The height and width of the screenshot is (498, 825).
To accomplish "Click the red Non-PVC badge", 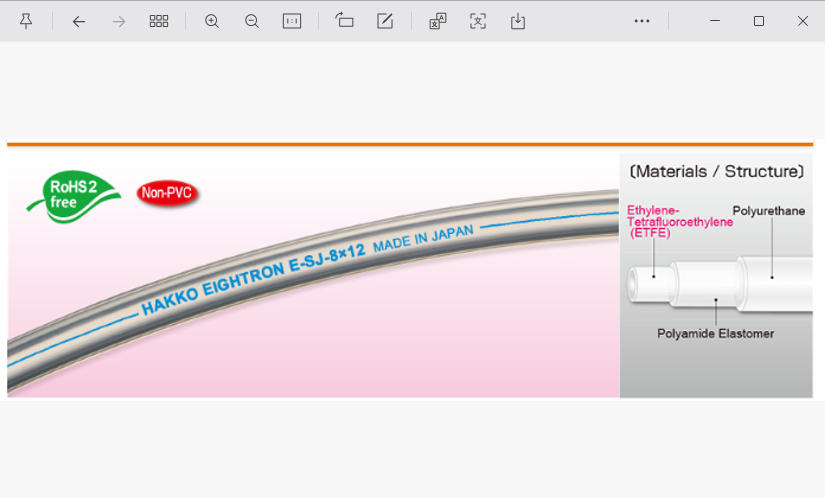I will pos(167,193).
